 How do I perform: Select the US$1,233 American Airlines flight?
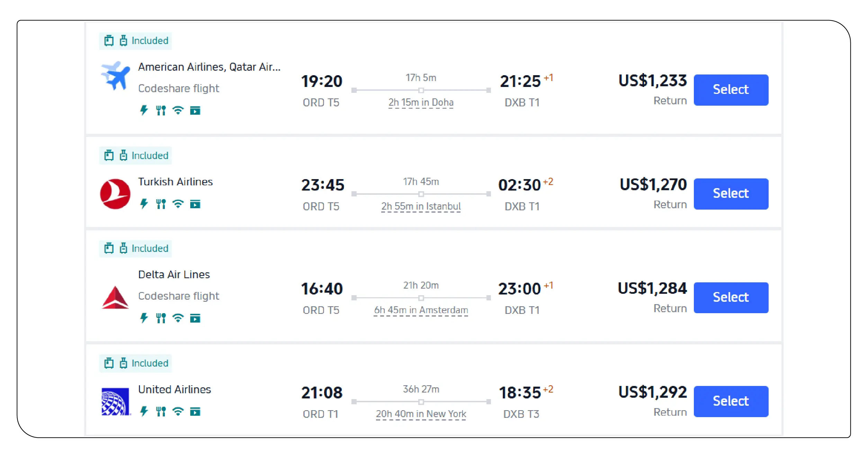coord(731,90)
